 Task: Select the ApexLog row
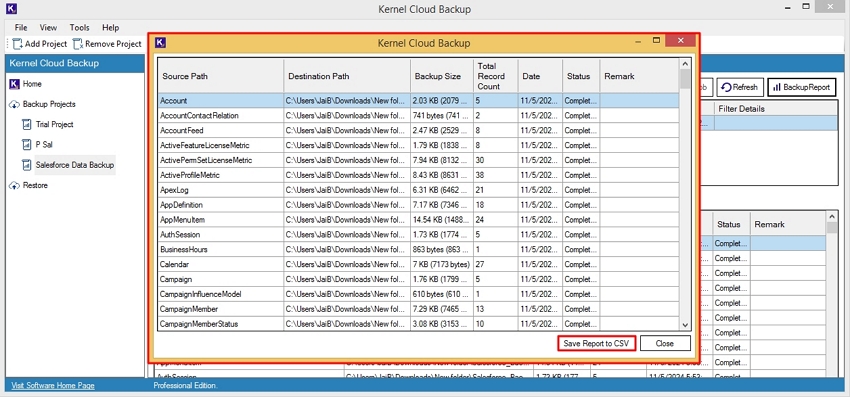click(418, 190)
